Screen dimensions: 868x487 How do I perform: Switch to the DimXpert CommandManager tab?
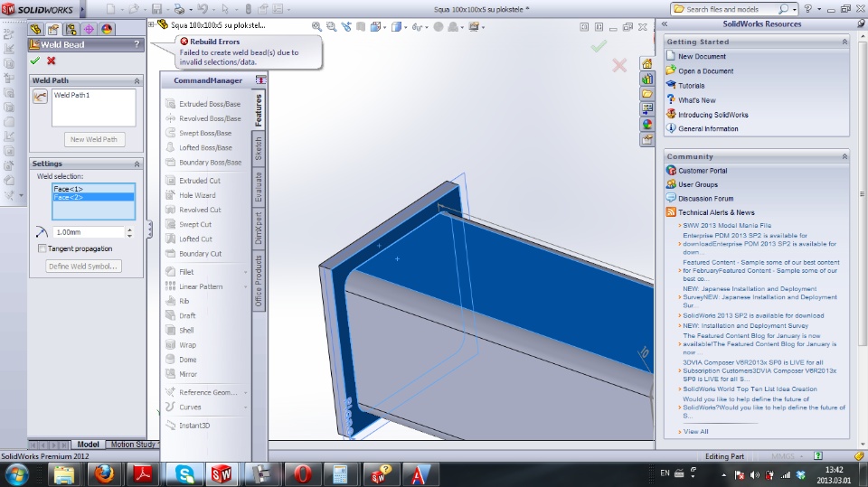(x=259, y=229)
